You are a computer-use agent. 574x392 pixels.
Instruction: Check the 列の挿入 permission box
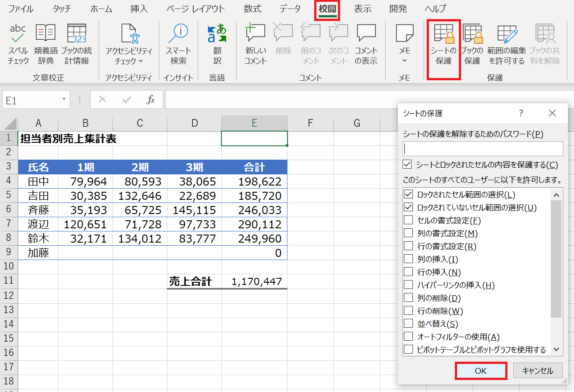408,259
